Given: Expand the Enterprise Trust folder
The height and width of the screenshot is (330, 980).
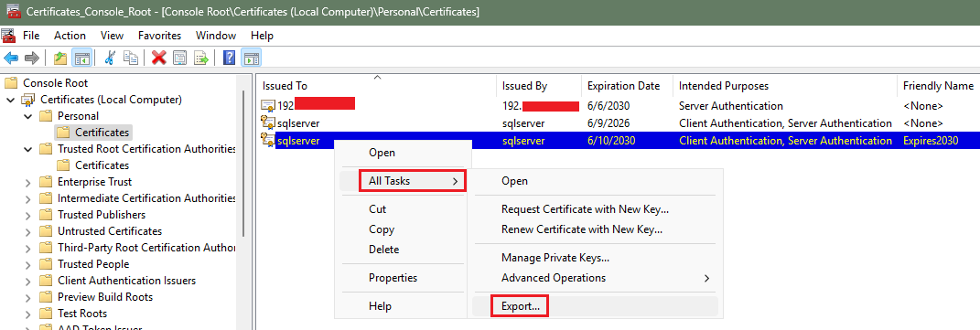Looking at the screenshot, I should pyautogui.click(x=27, y=182).
